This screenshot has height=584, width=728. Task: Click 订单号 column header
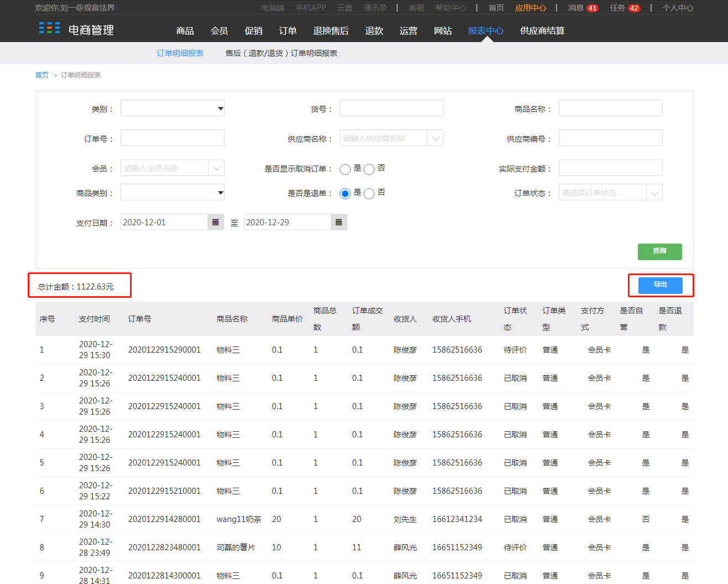click(139, 319)
